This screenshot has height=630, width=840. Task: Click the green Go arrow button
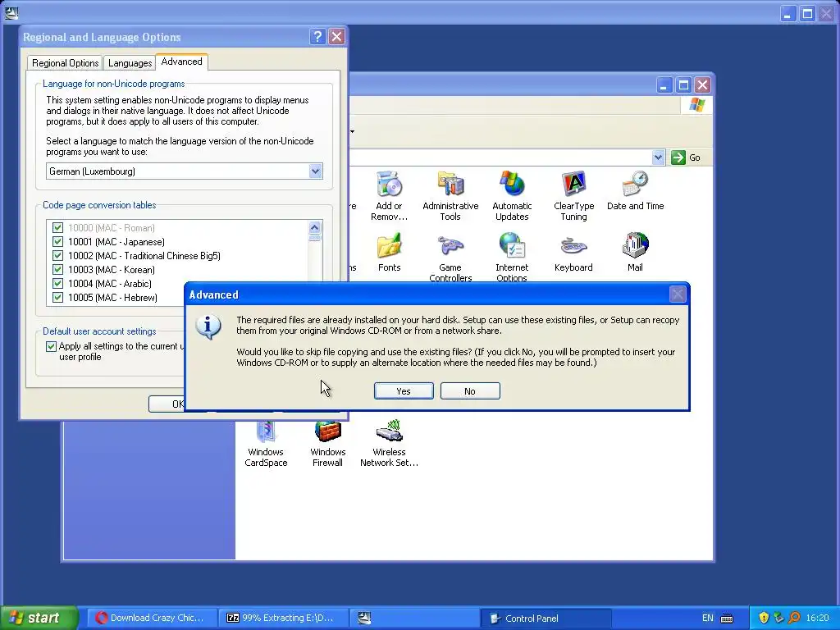click(678, 157)
